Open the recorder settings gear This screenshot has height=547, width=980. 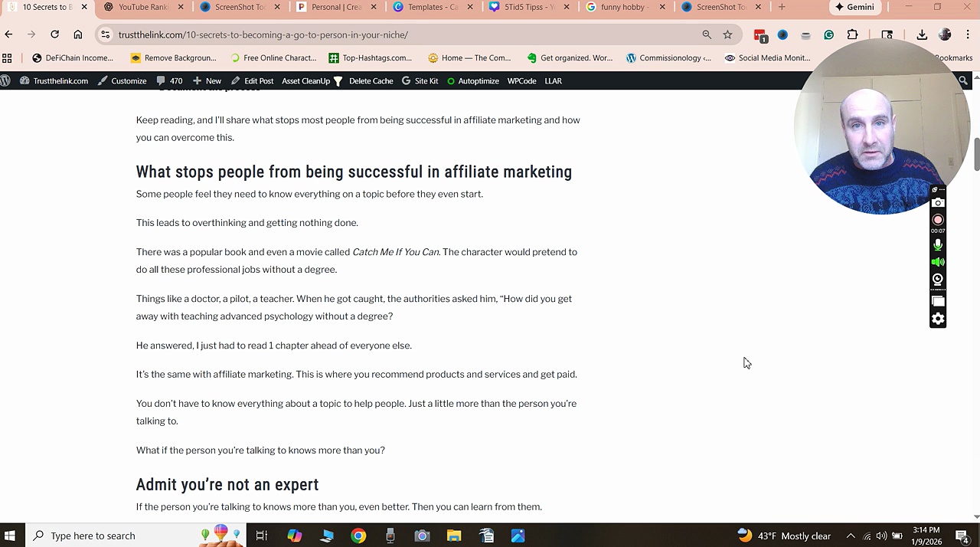pos(938,319)
